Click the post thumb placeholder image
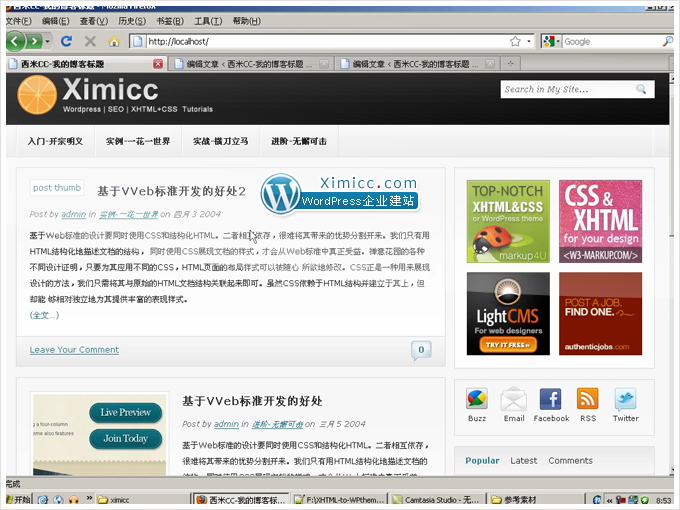Viewport: 680px width, 510px height. coord(57,188)
